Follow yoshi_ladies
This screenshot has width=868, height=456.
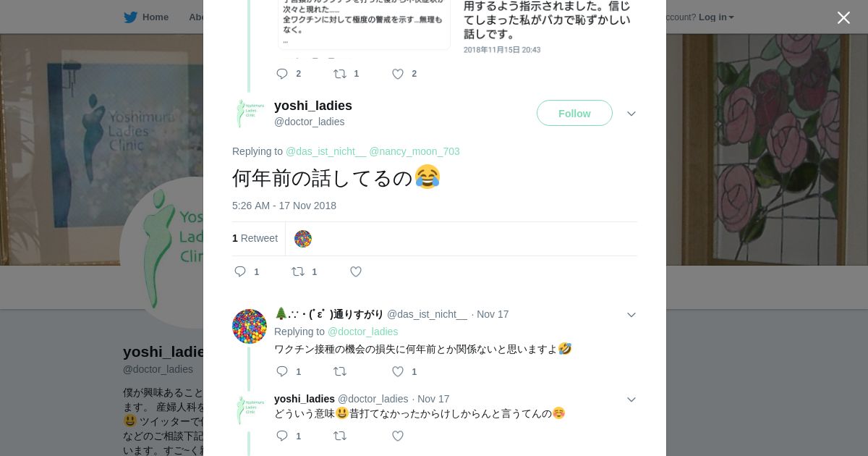pos(574,113)
